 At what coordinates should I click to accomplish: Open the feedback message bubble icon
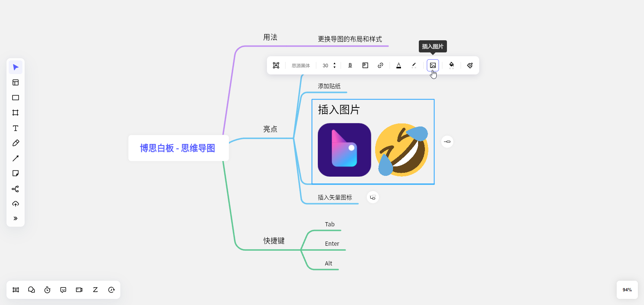pyautogui.click(x=63, y=290)
